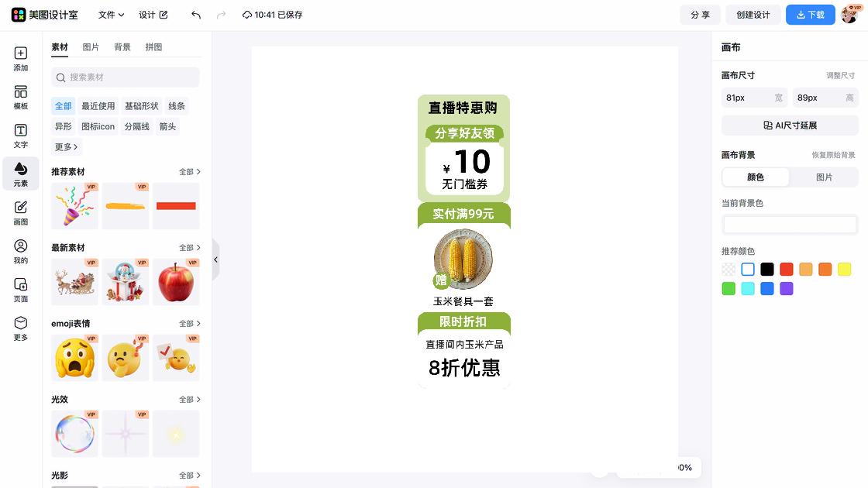Open the 我的 (My) panel
The width and height of the screenshot is (868, 488).
20,251
